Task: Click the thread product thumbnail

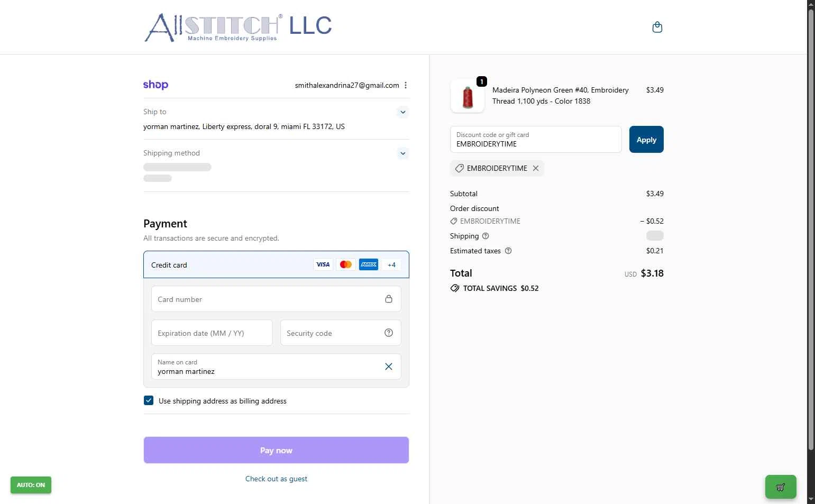Action: tap(468, 96)
